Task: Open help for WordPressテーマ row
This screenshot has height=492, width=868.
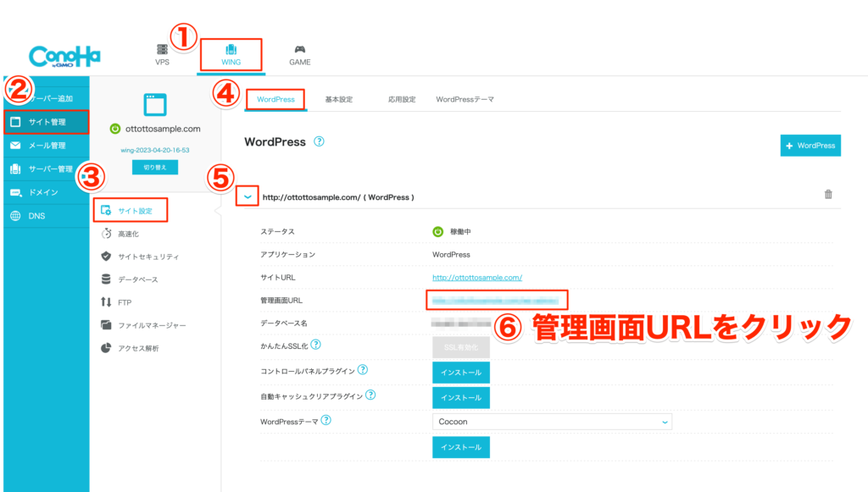Action: pyautogui.click(x=326, y=420)
